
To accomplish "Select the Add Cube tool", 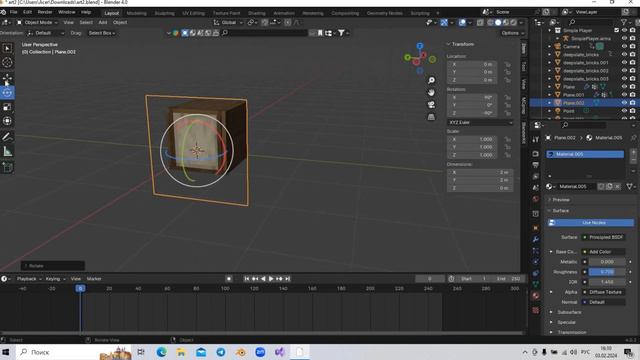I will coord(7,167).
